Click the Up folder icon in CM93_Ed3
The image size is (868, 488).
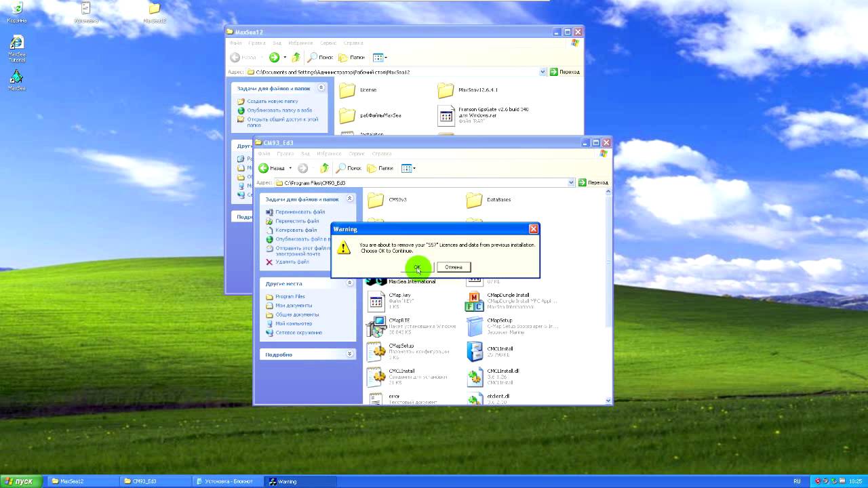(x=324, y=168)
